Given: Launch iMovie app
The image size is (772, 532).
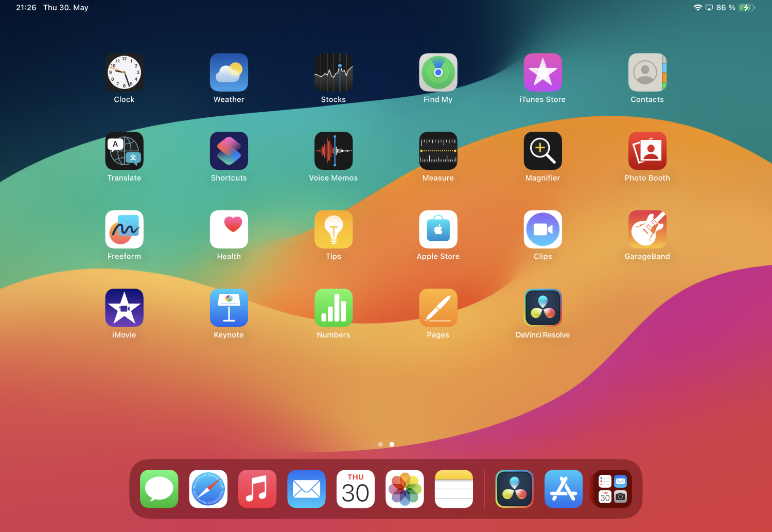Looking at the screenshot, I should pyautogui.click(x=124, y=308).
